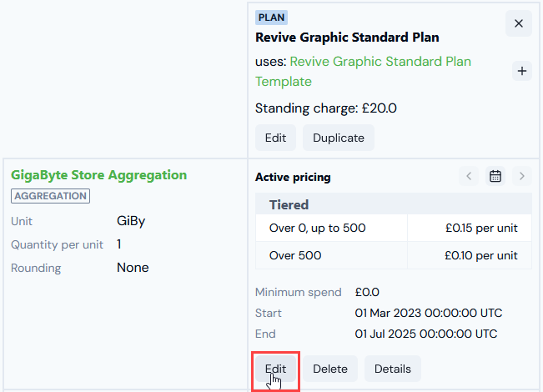Edit the plan under Standing charge

point(275,138)
